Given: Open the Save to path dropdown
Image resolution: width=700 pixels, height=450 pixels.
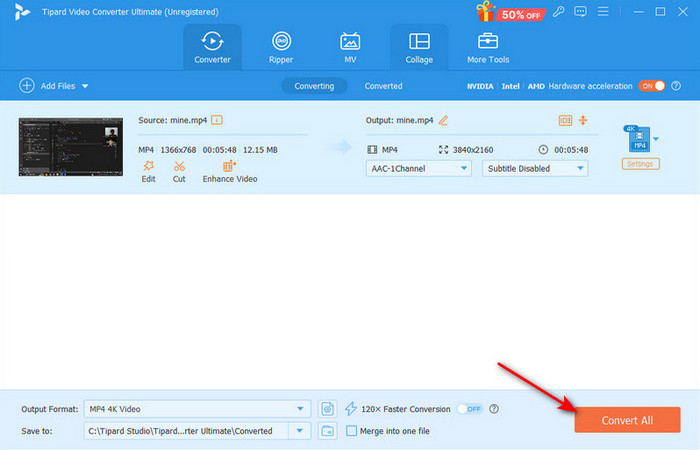Looking at the screenshot, I should click(x=300, y=431).
